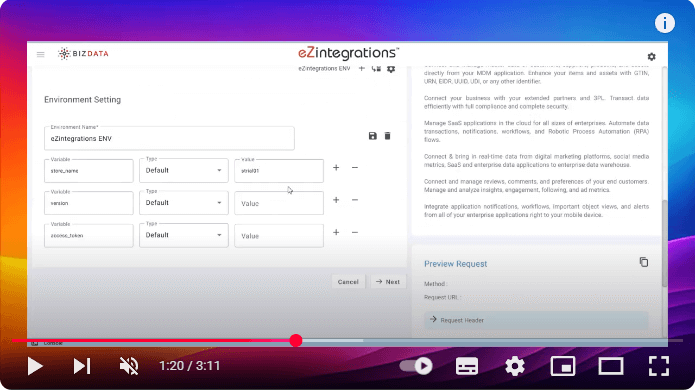Skip to next video

tap(82, 366)
